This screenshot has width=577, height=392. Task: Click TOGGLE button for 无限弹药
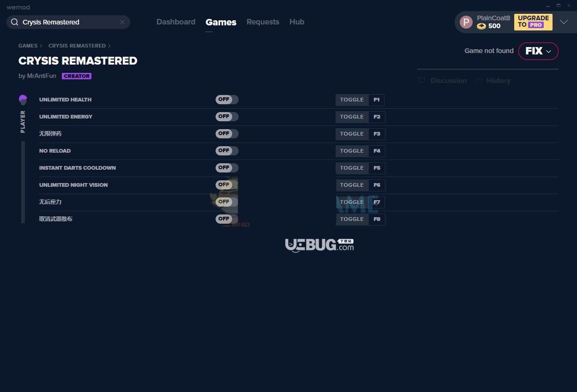[x=352, y=134]
